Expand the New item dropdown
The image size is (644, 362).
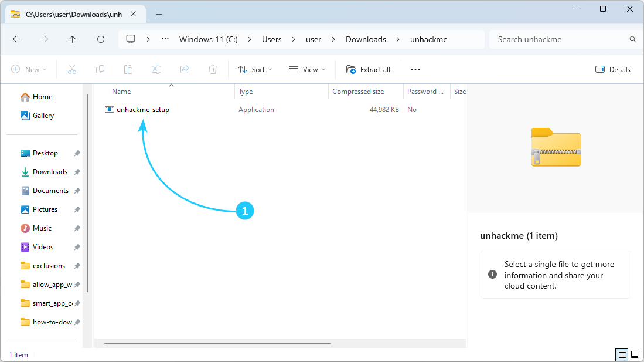pos(29,69)
